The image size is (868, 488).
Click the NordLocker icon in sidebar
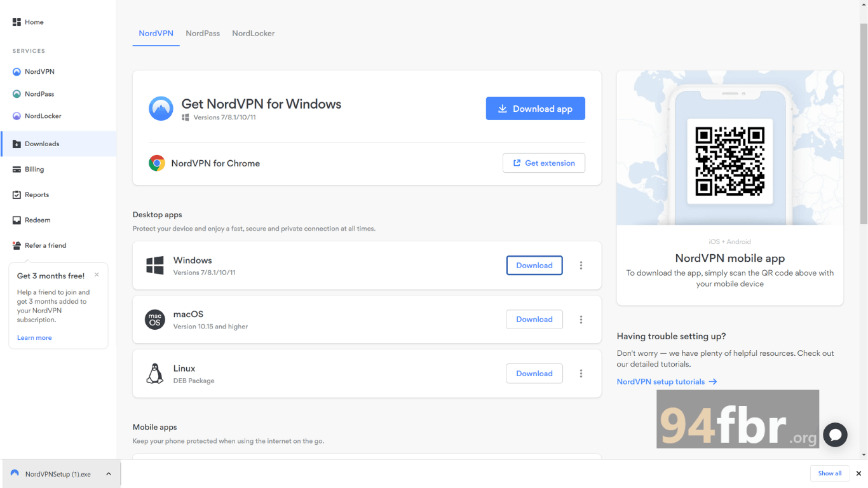(x=17, y=116)
